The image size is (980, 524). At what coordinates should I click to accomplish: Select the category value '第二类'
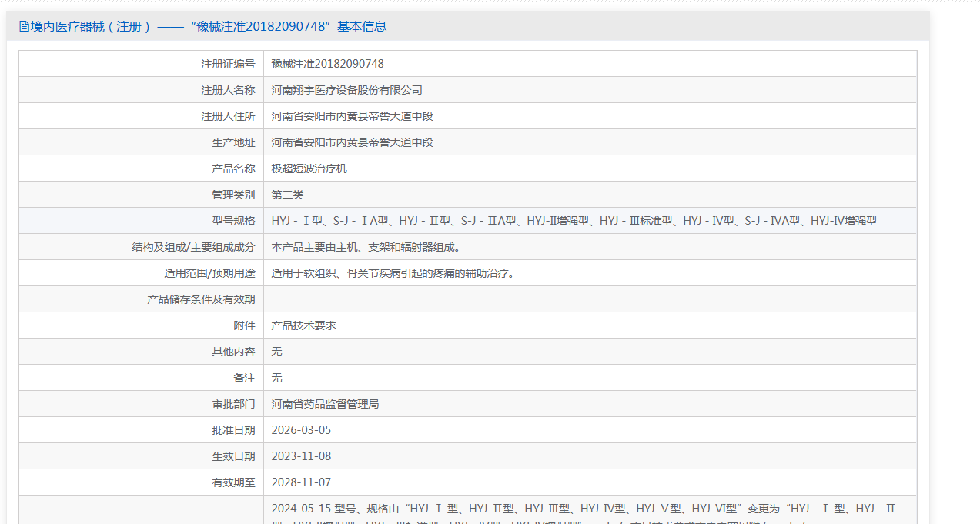click(288, 195)
